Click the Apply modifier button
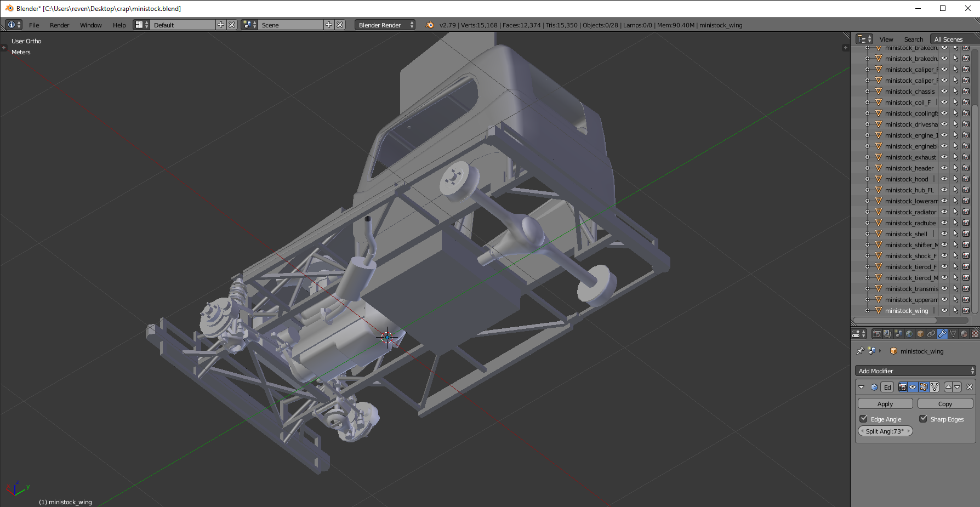Viewport: 980px width, 507px height. point(885,404)
